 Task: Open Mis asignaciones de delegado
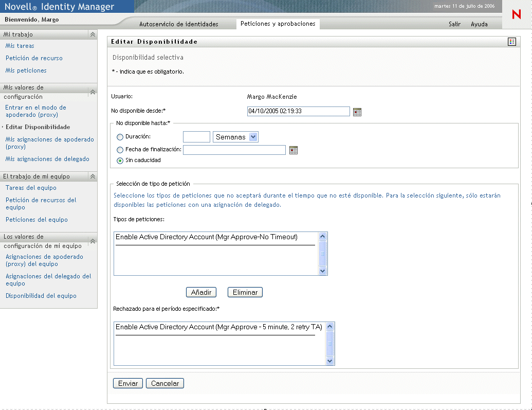coord(47,159)
